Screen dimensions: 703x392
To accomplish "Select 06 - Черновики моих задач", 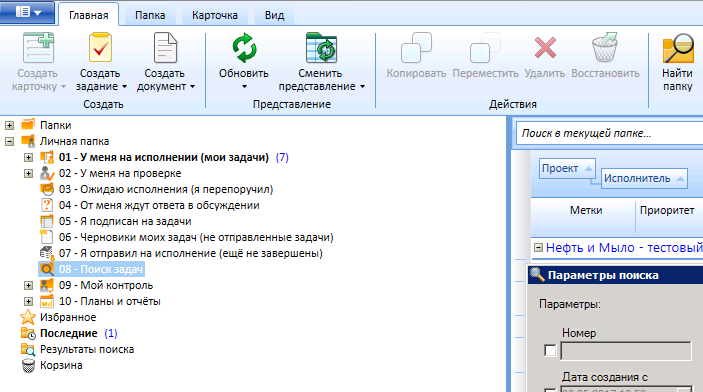I will pyautogui.click(x=196, y=237).
